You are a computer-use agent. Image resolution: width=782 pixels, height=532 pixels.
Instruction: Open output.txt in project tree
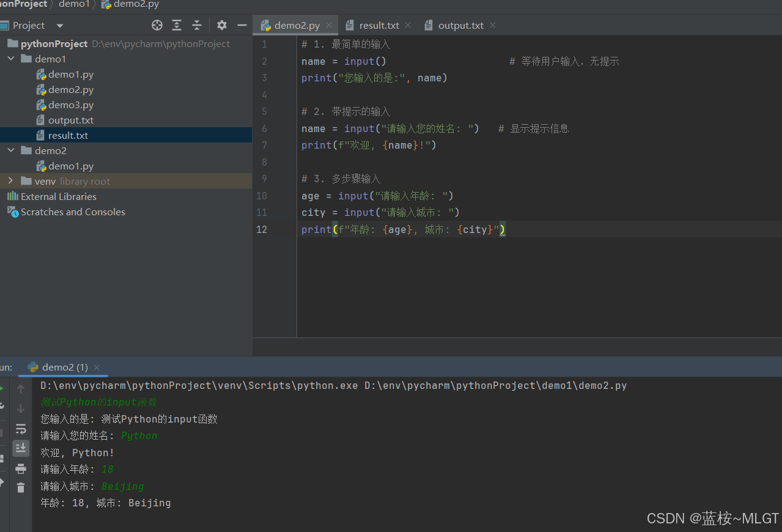(x=71, y=120)
